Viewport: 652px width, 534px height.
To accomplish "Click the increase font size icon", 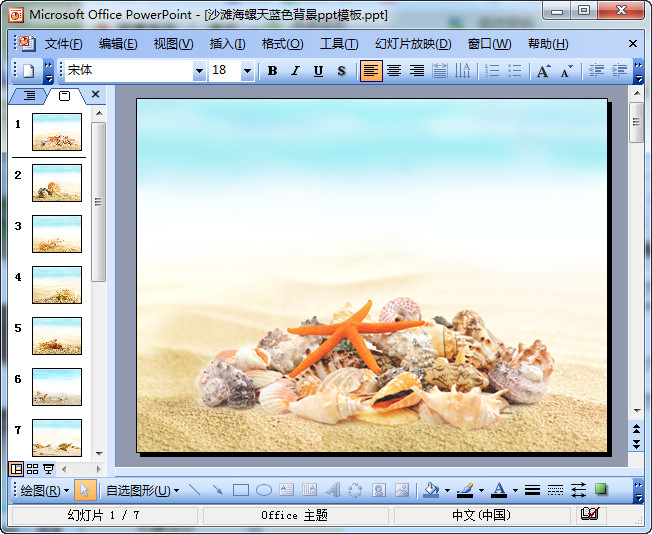I will click(x=543, y=71).
